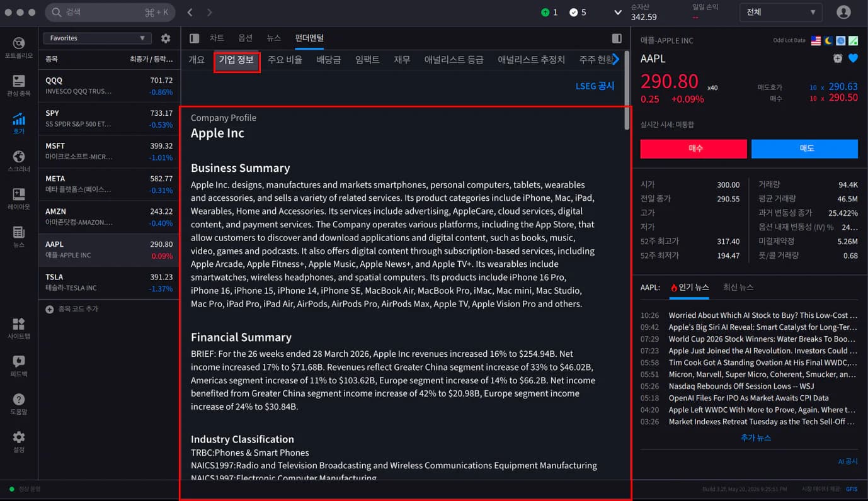The height and width of the screenshot is (501, 868).
Task: Select the MSFT watchlist row
Action: [x=109, y=152]
